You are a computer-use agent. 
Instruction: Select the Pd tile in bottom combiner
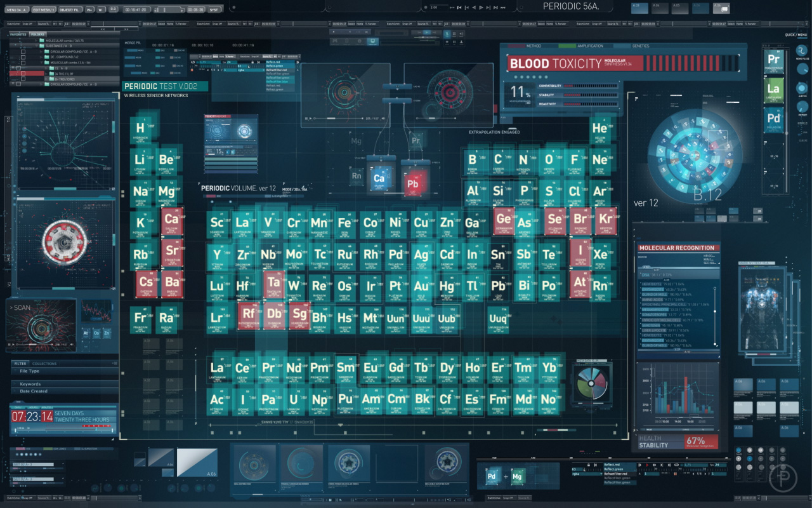[490, 476]
